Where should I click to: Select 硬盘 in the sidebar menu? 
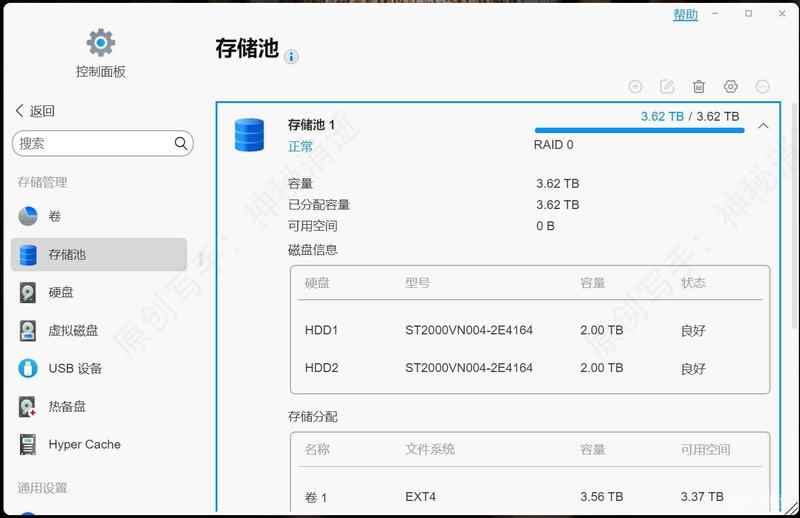pyautogui.click(x=99, y=292)
